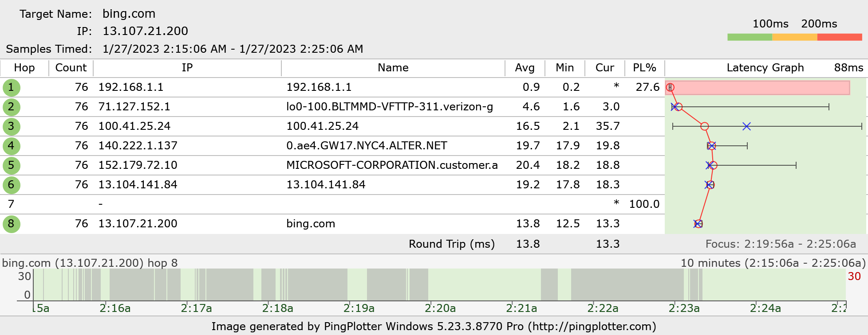This screenshot has height=335, width=868.
Task: Click the Avg column header
Action: coord(525,68)
